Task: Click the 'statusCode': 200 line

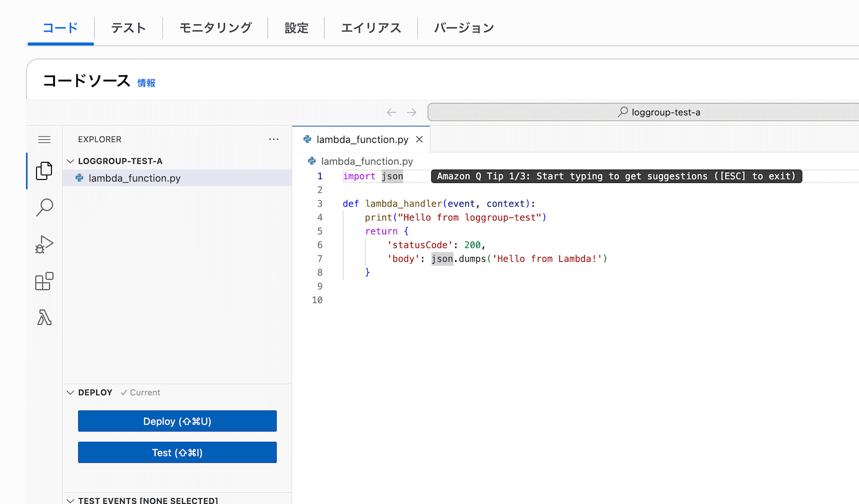Action: 436,245
